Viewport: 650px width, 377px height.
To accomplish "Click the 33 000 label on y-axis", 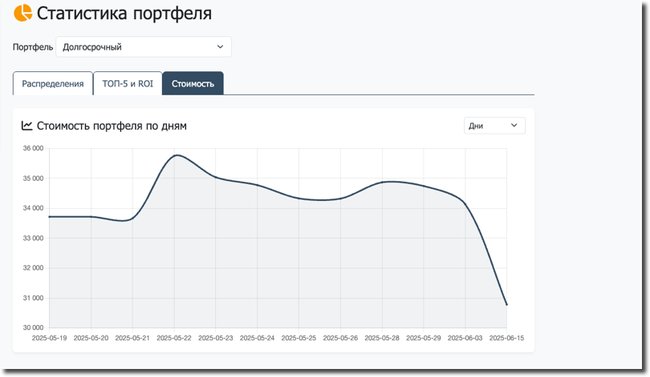I will point(33,238).
